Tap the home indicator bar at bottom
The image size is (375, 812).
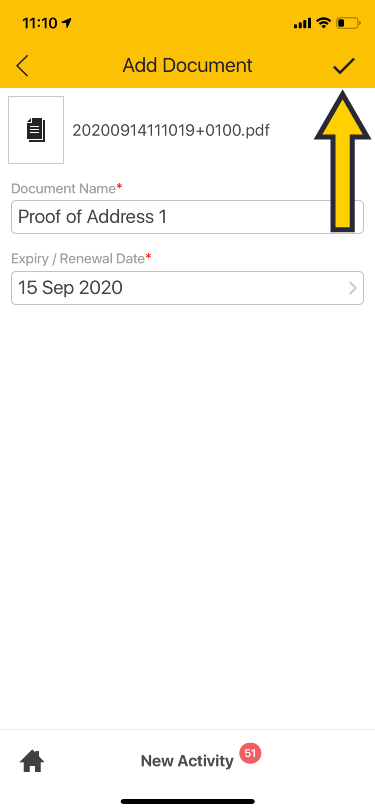pos(188,801)
